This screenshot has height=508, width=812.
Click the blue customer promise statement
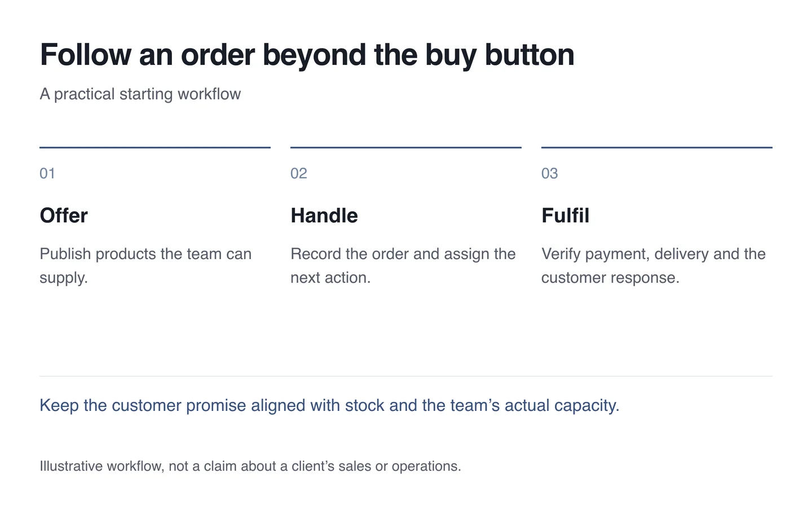[329, 405]
